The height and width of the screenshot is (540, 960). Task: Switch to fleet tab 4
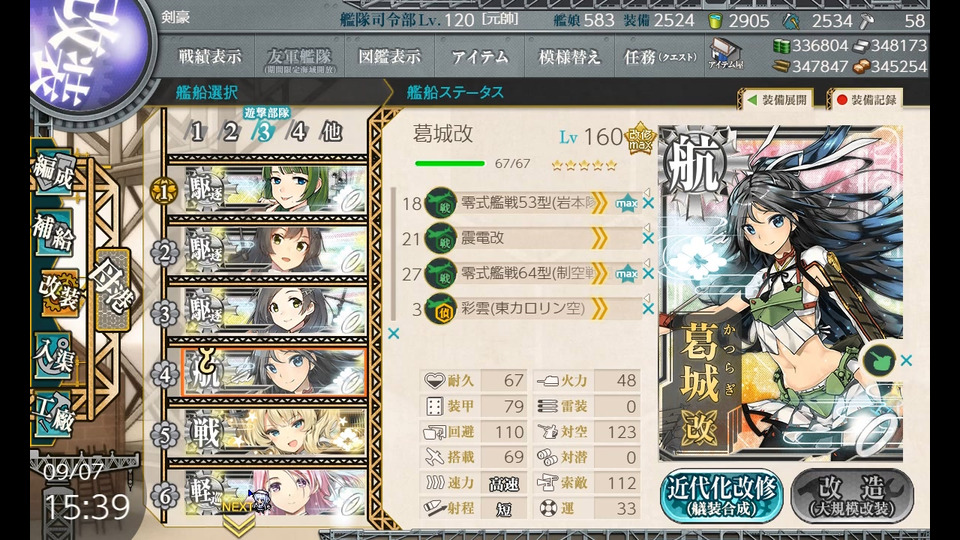(298, 132)
